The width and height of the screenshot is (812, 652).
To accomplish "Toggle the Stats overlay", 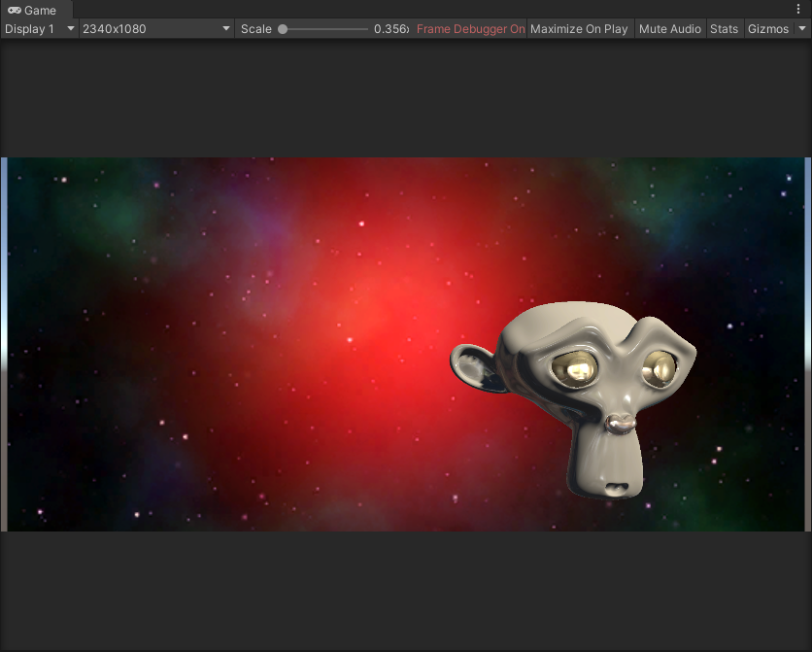I will (x=724, y=29).
